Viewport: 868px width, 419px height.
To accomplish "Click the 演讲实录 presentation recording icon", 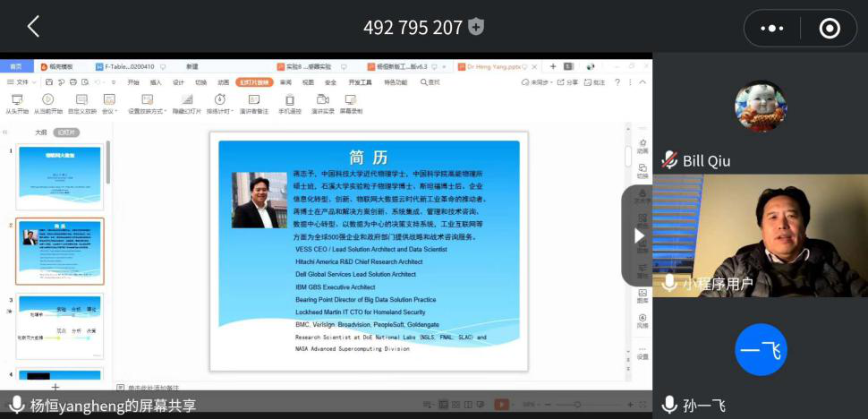I will pyautogui.click(x=322, y=100).
